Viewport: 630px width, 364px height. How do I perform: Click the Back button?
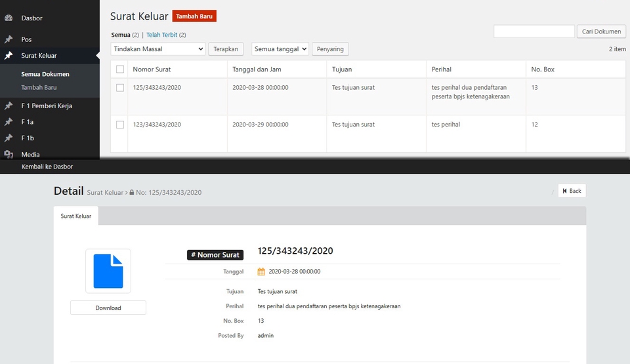click(572, 191)
